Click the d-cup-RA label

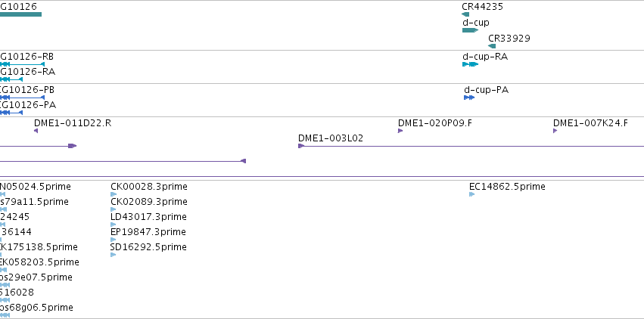tap(485, 57)
